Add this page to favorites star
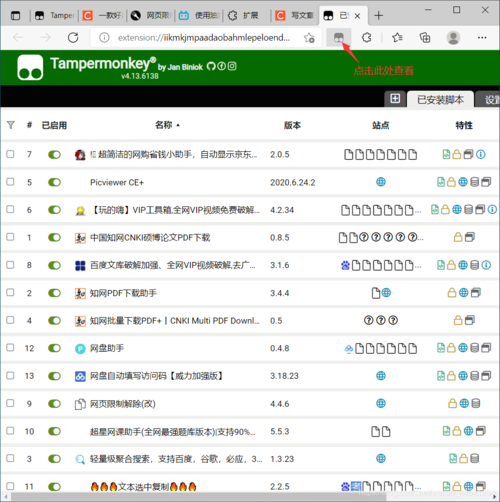Screen dimensions: 500x502 pyautogui.click(x=309, y=38)
